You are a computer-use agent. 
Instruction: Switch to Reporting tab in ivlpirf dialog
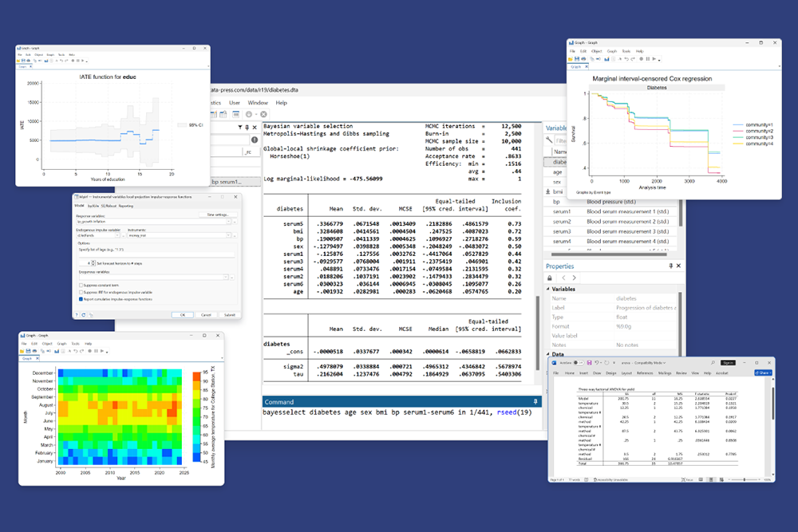[126, 206]
